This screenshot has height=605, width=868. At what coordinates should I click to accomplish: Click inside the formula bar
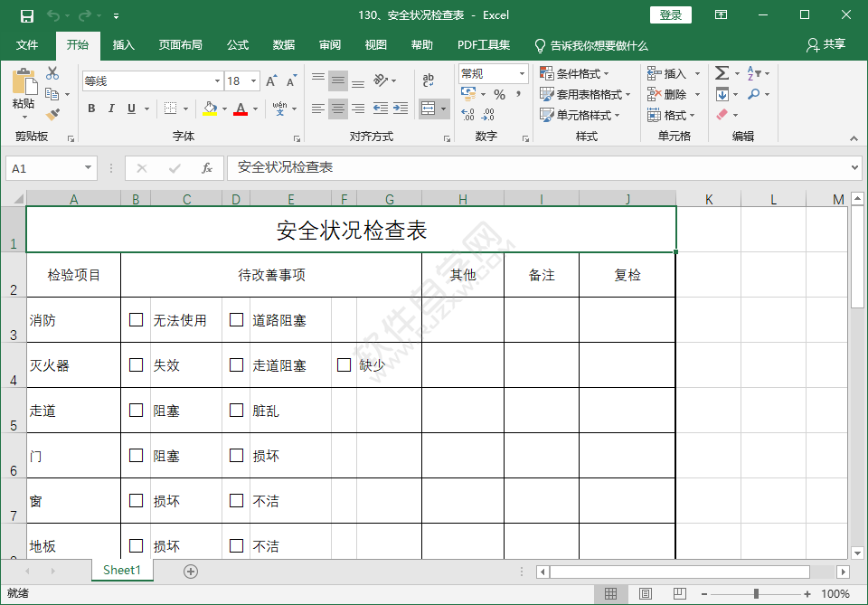(452, 167)
